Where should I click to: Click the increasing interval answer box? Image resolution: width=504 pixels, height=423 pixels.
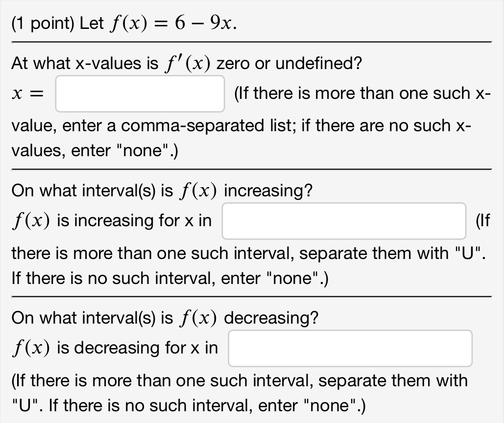343,221
